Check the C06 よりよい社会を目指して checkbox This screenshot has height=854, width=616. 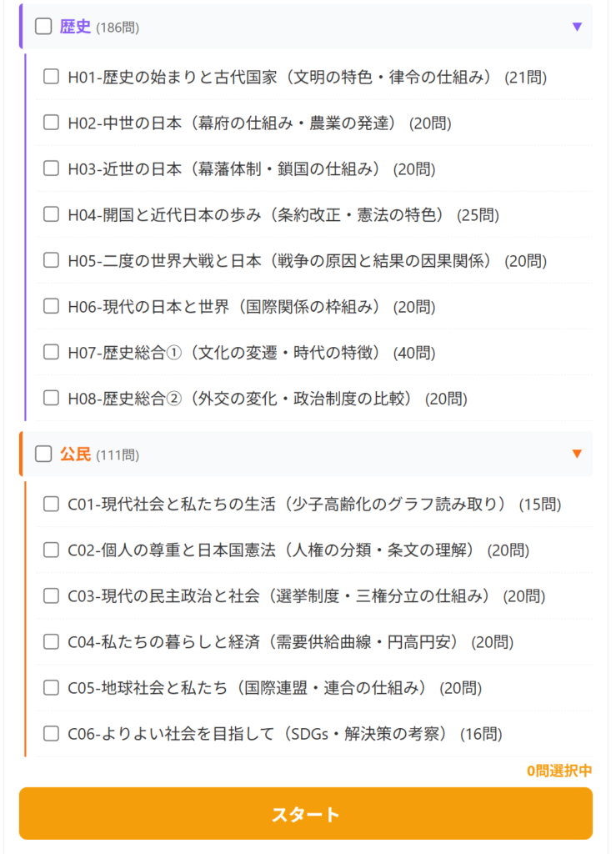51,734
